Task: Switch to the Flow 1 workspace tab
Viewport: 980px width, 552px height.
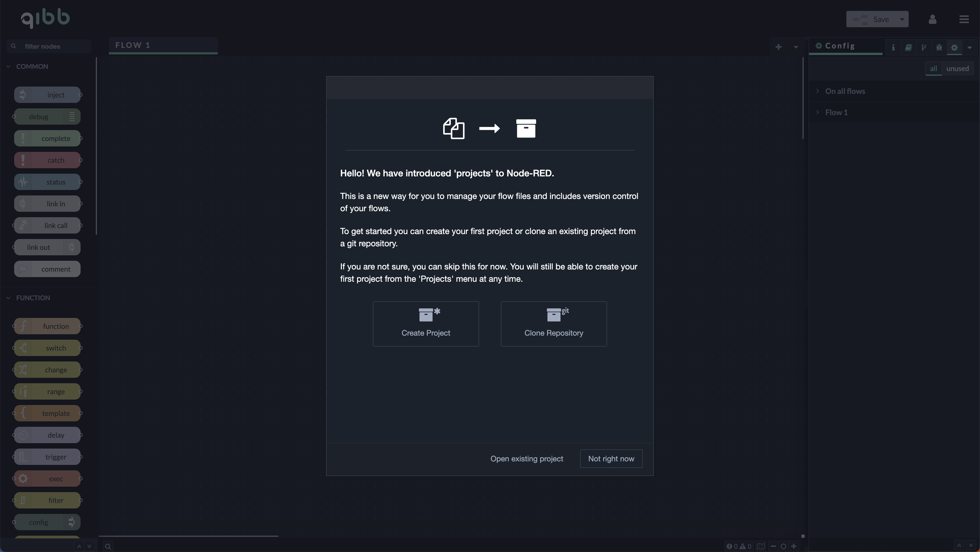Action: [133, 45]
